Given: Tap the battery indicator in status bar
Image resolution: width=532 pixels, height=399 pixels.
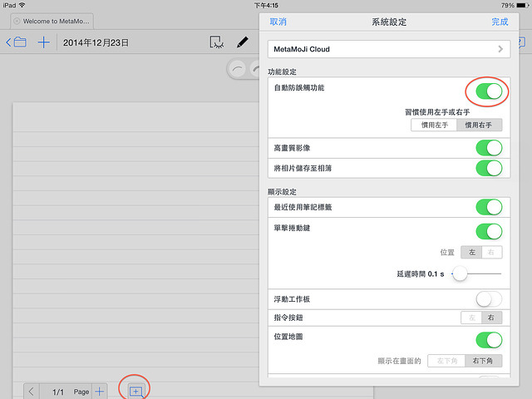Looking at the screenshot, I should [522, 5].
